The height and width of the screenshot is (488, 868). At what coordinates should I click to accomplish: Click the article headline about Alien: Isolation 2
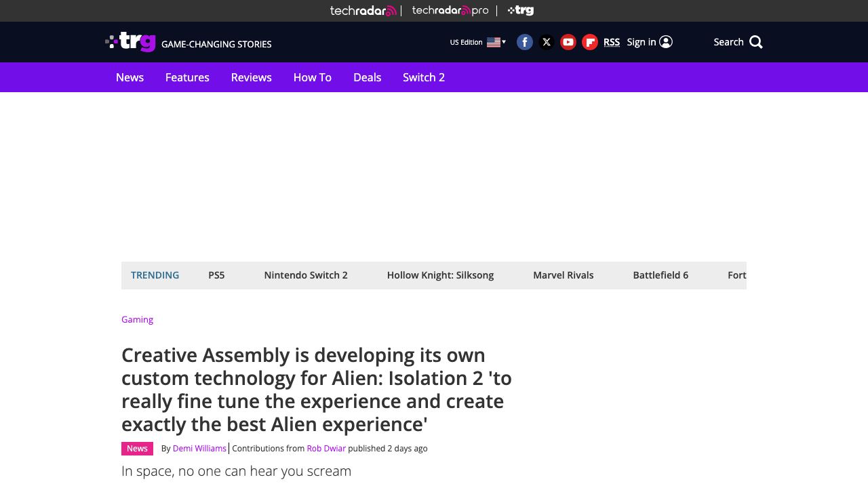[317, 390]
